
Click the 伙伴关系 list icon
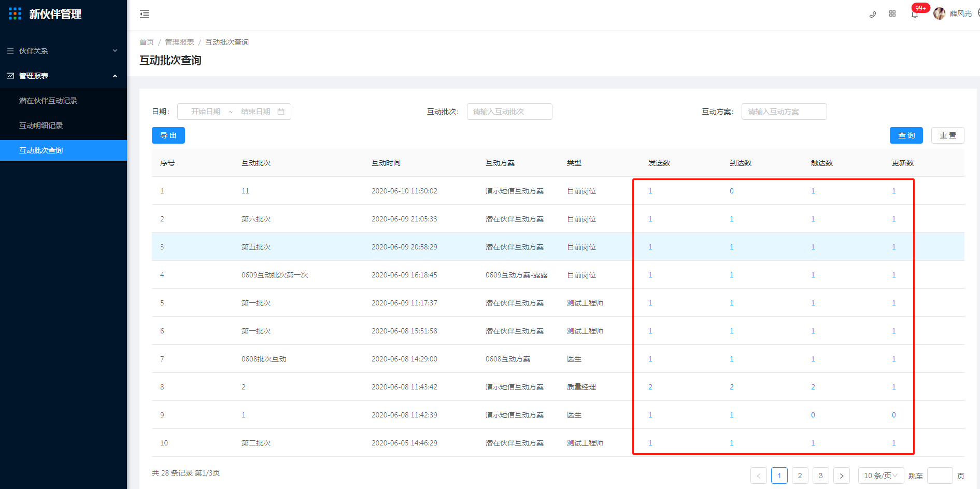tap(10, 51)
